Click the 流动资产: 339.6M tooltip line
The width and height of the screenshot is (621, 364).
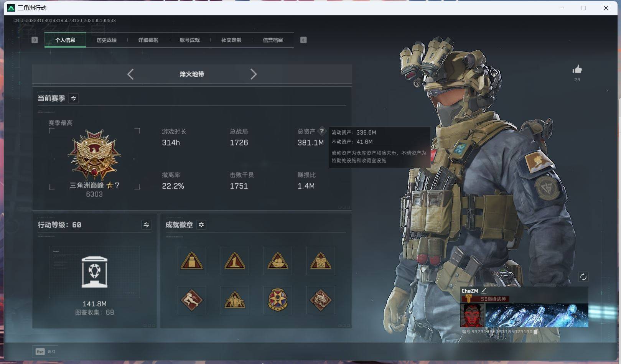tap(354, 132)
